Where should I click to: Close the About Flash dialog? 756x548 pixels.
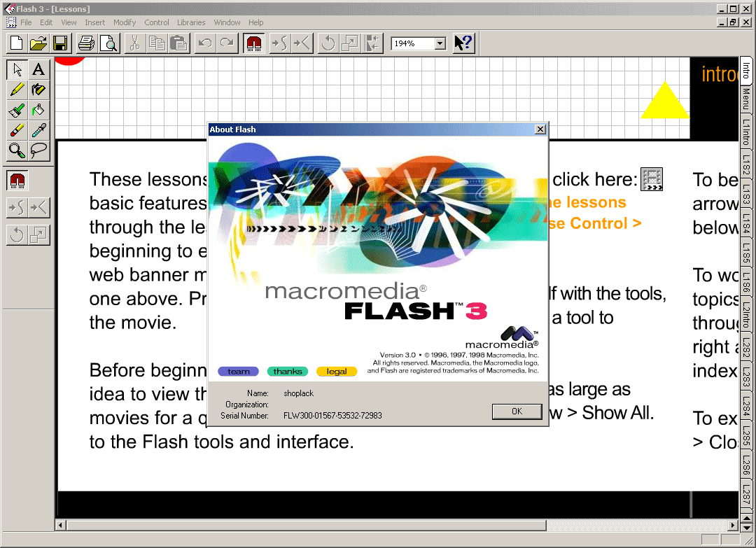[x=540, y=129]
